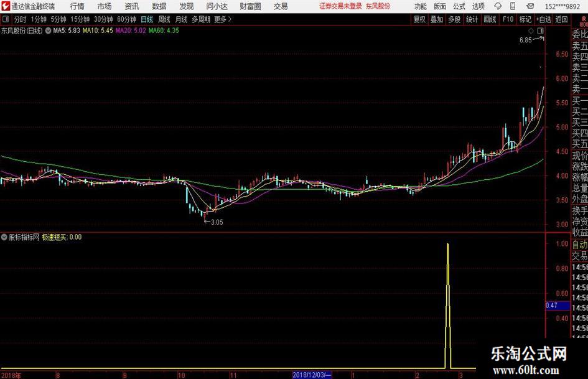The height and width of the screenshot is (379, 588).
Task: Click the MA10: 5.45 label
Action: (x=98, y=30)
